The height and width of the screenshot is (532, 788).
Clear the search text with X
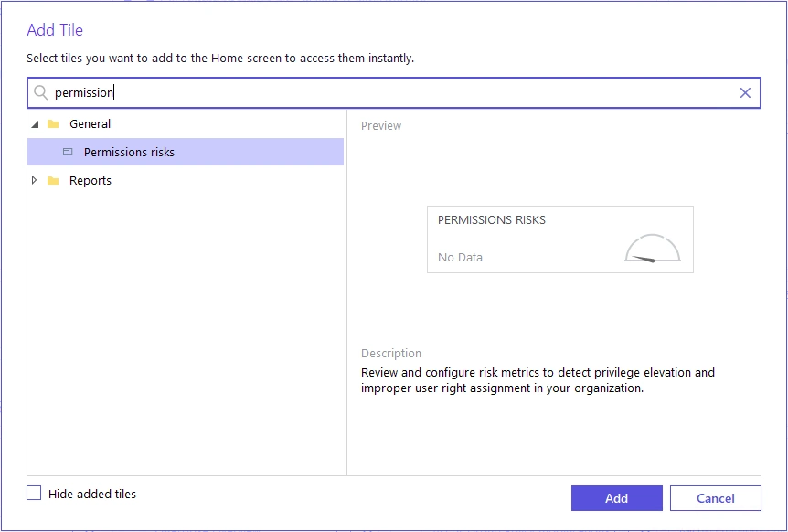tap(745, 92)
